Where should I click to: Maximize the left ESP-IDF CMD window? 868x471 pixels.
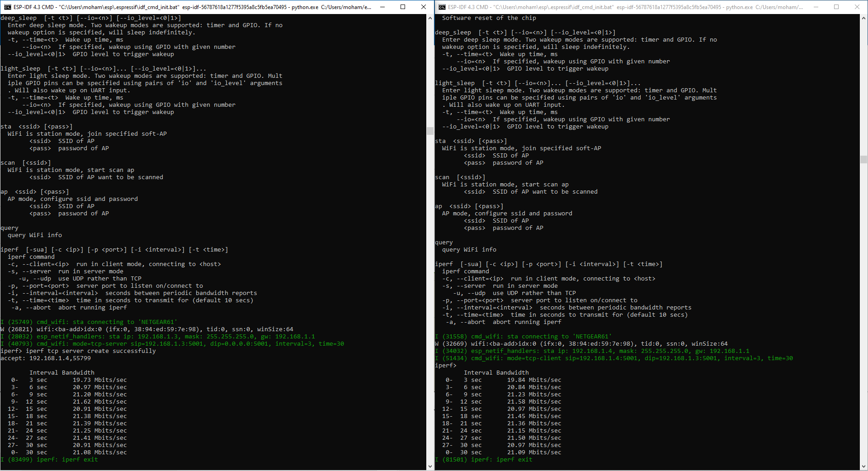point(403,7)
